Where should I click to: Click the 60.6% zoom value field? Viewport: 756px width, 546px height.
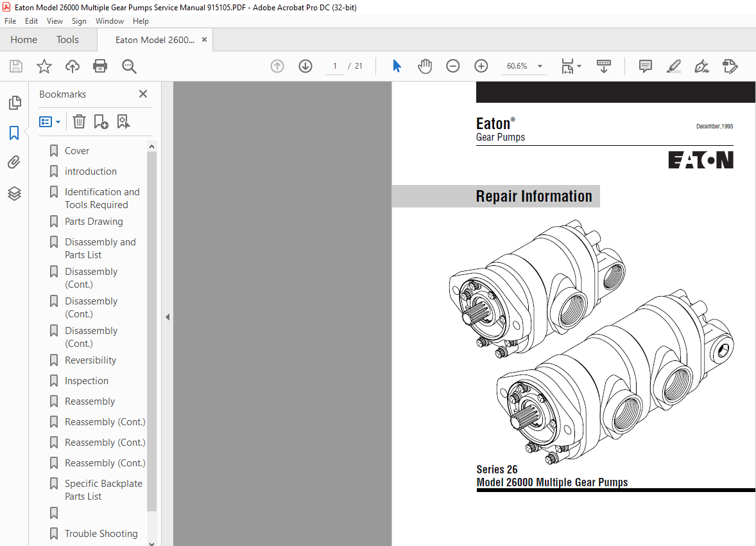(x=517, y=66)
